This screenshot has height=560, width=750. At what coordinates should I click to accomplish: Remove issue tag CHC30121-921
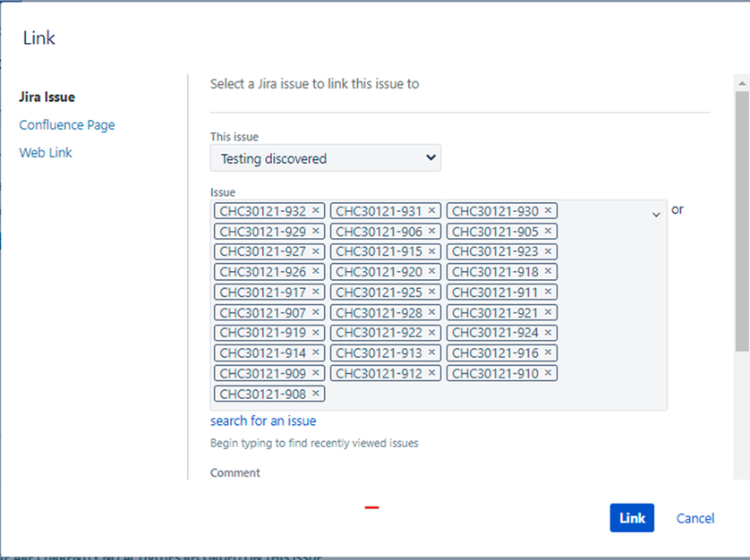[548, 312]
